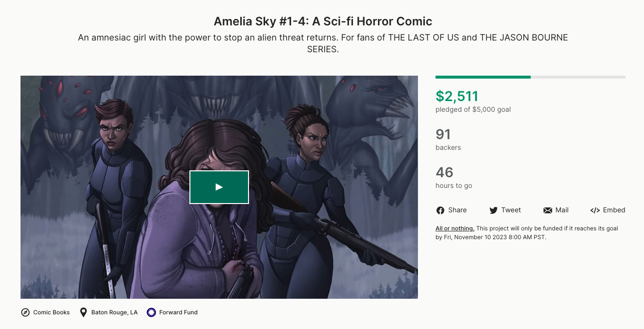Click the Share text label
The width and height of the screenshot is (644, 329).
pyautogui.click(x=457, y=210)
